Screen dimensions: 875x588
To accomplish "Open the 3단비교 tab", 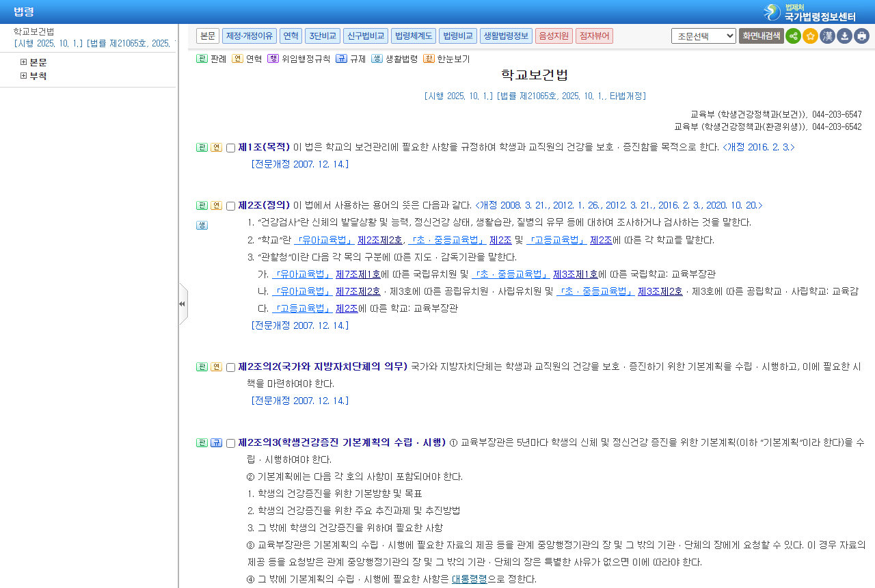I will click(323, 36).
